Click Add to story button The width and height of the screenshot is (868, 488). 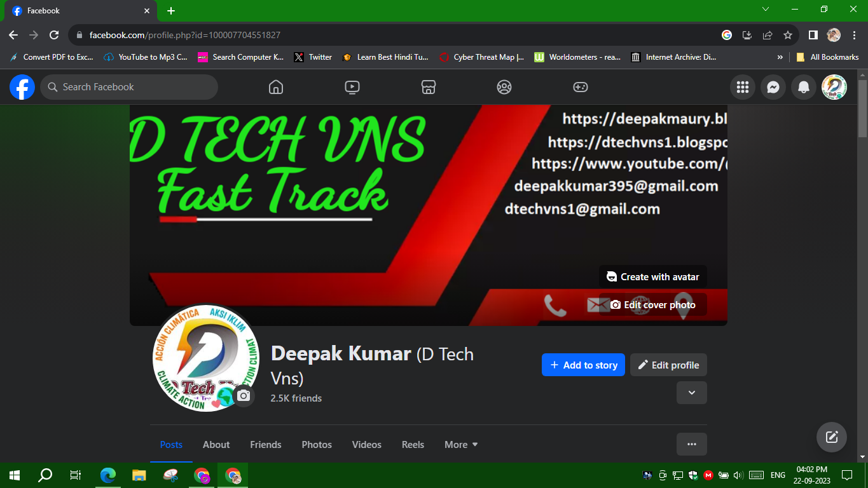[x=583, y=365]
